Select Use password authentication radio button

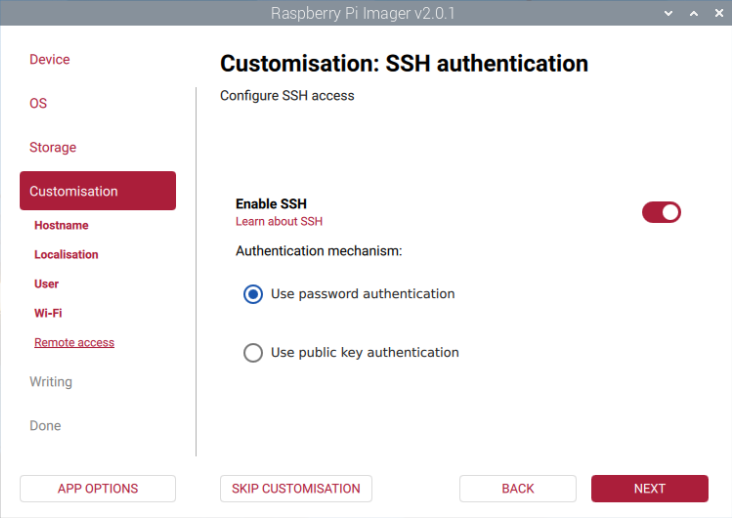point(253,294)
